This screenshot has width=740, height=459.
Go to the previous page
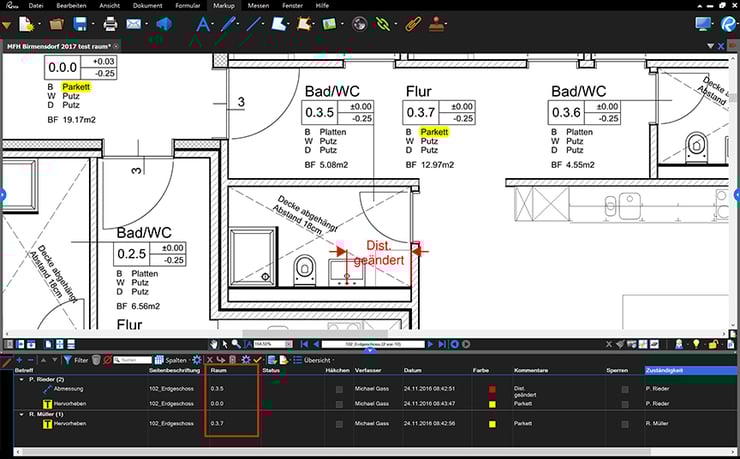pyautogui.click(x=316, y=344)
